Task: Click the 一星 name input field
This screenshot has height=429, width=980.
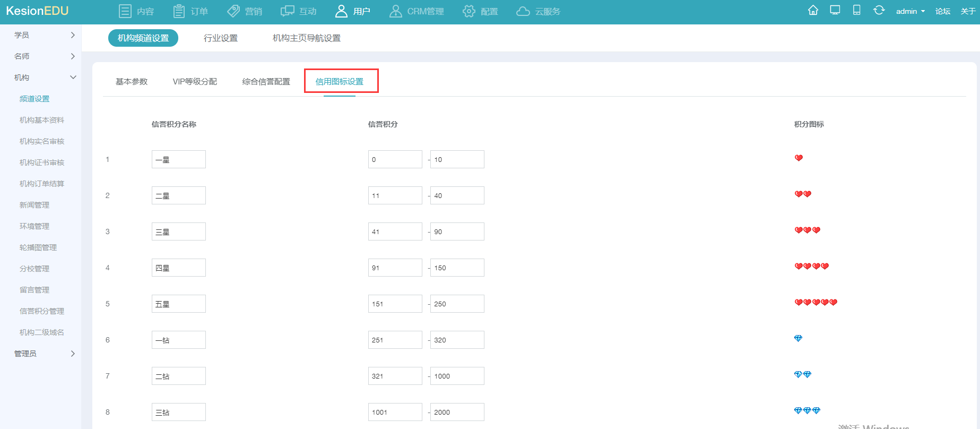Action: (x=178, y=159)
